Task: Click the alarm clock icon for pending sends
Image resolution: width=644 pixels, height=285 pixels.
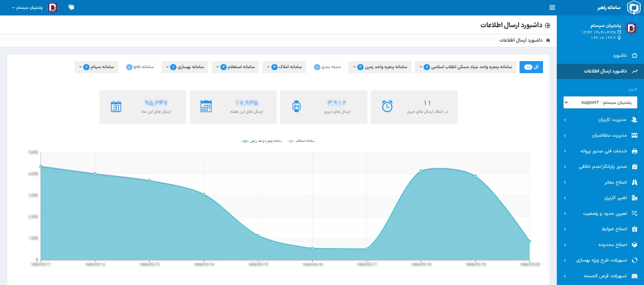Action: pyautogui.click(x=387, y=106)
